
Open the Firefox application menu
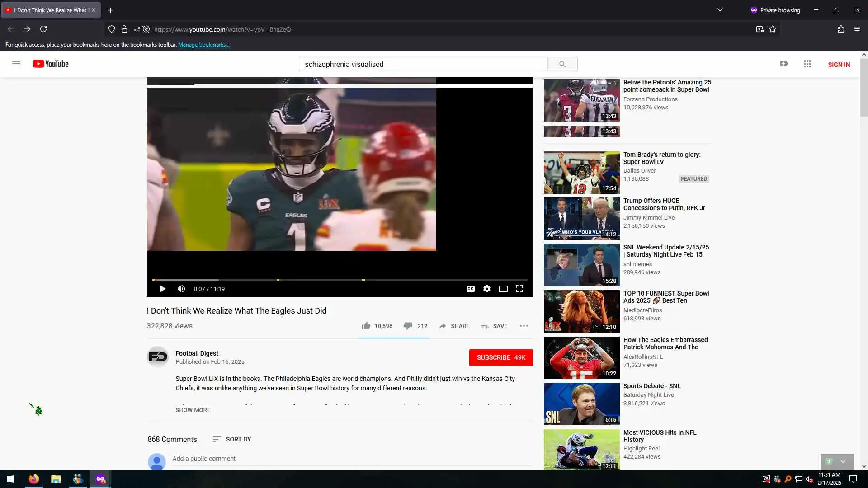coord(857,29)
